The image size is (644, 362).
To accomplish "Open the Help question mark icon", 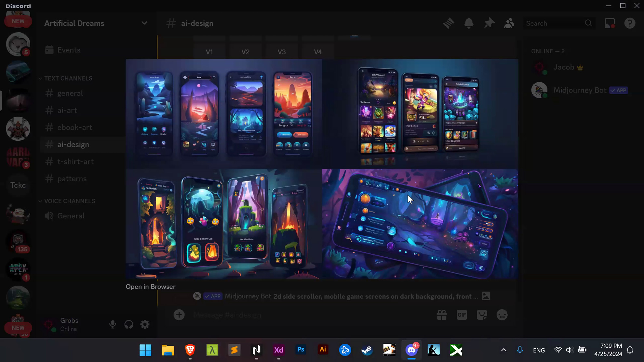I will coord(630,23).
